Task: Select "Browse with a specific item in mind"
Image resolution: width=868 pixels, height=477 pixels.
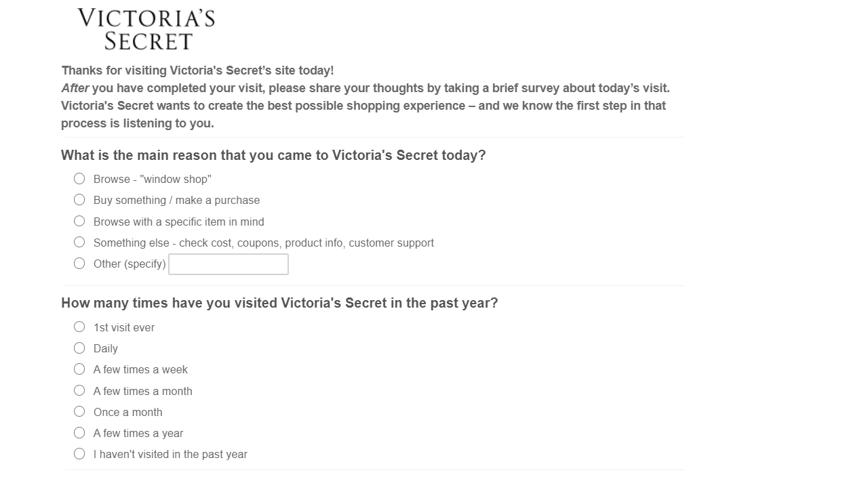Action: click(79, 221)
